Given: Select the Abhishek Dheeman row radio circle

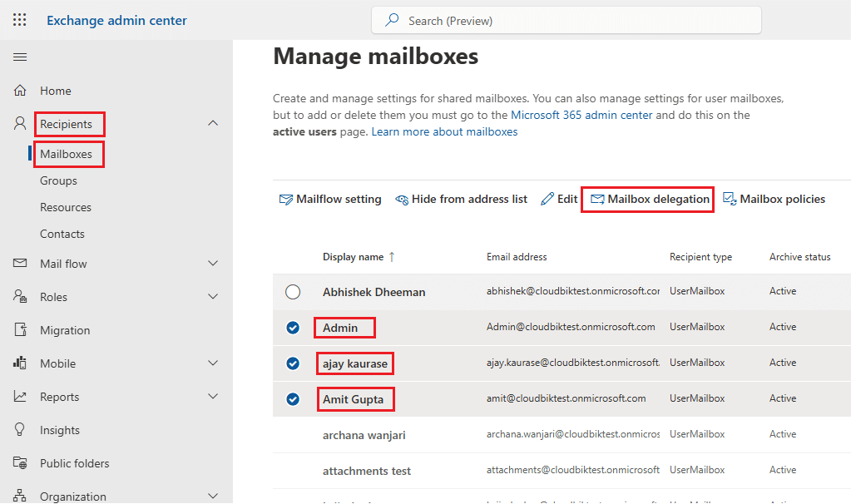Looking at the screenshot, I should click(x=293, y=292).
